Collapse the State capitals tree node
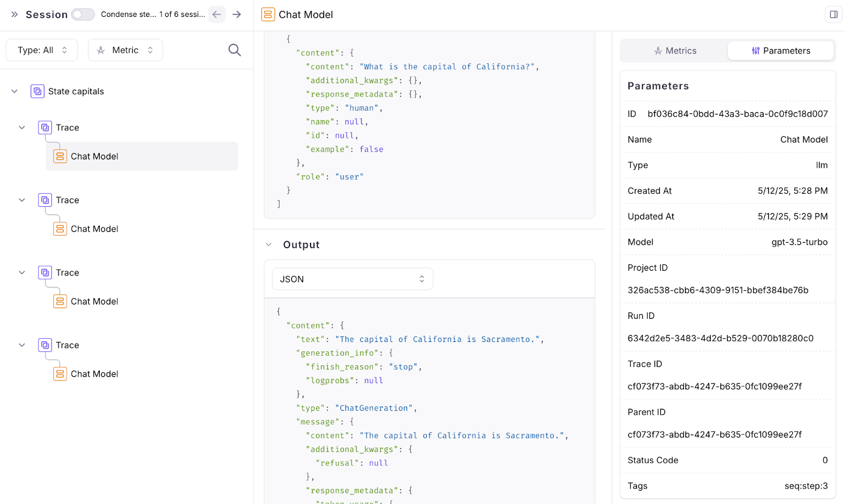Screen dimensions: 845x504 click(x=14, y=91)
